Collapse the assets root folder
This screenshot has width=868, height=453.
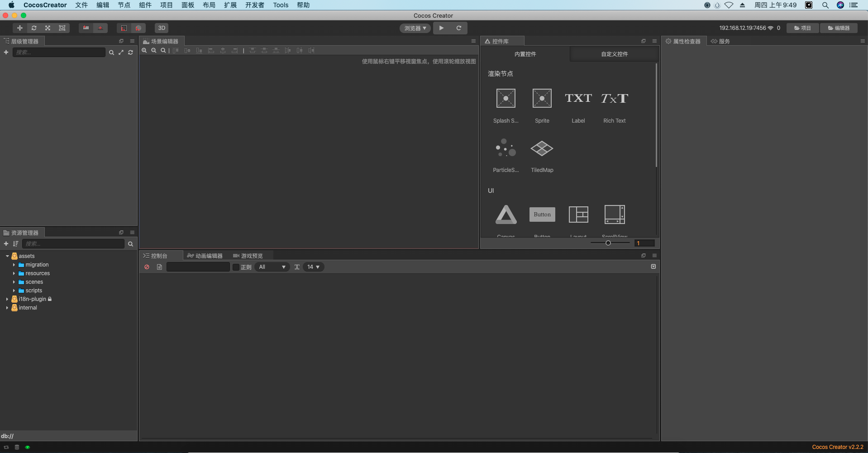tap(7, 256)
